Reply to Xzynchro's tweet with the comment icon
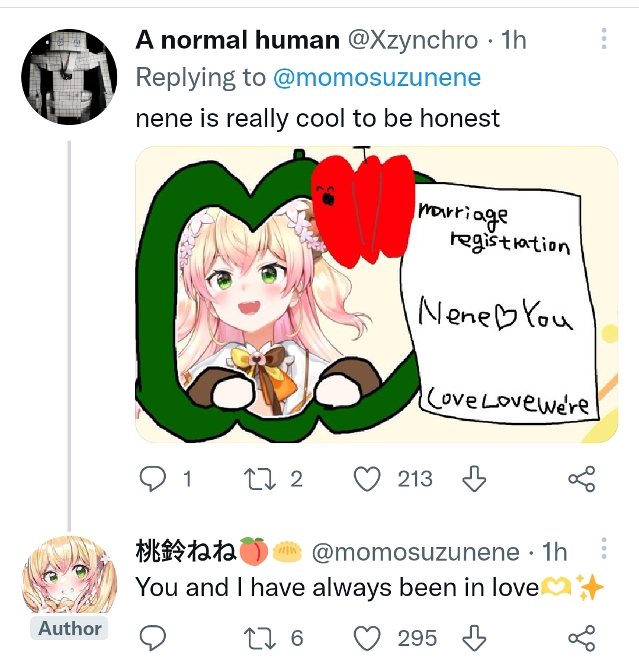 (152, 479)
